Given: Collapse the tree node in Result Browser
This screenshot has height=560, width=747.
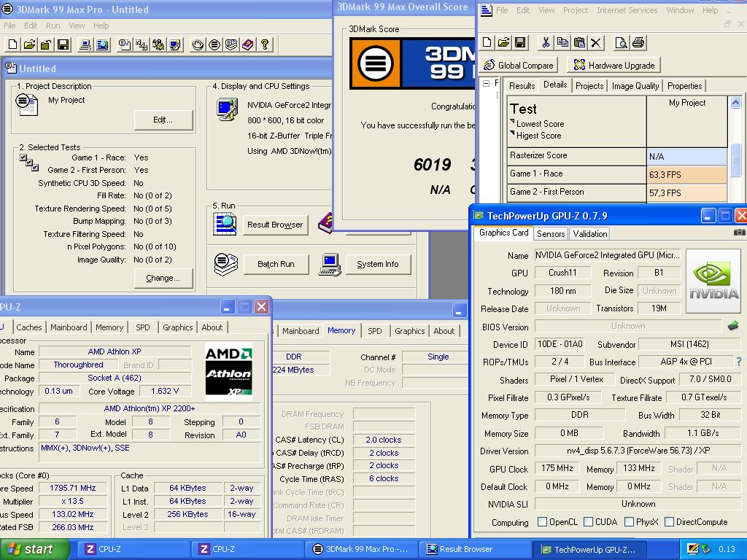Looking at the screenshot, I should [486, 83].
